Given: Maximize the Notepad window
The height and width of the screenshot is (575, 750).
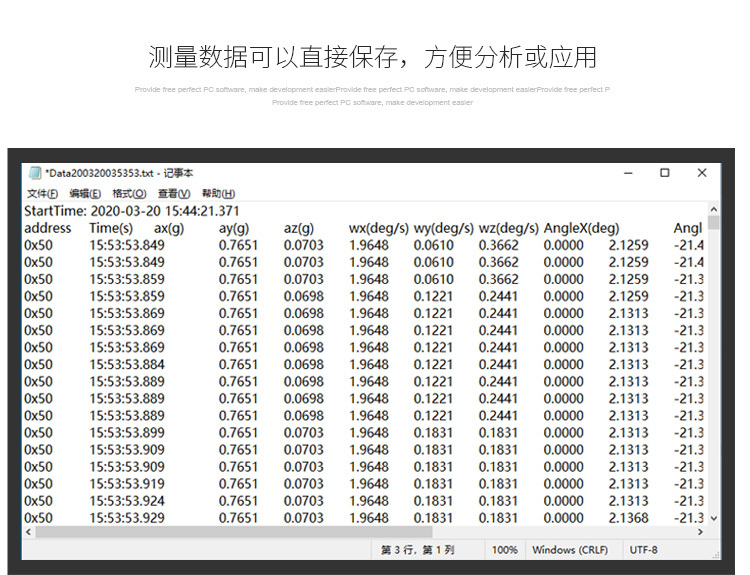Looking at the screenshot, I should 665,173.
